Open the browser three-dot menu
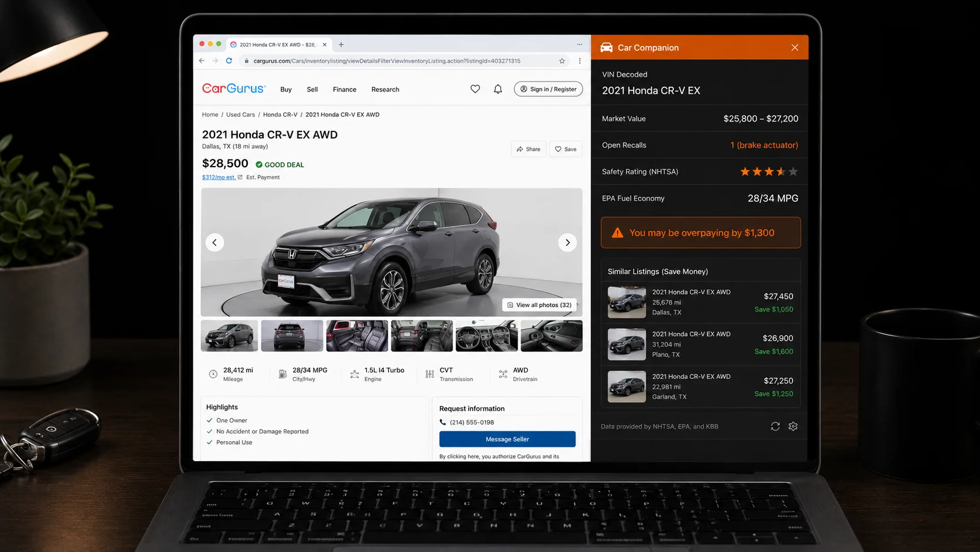The width and height of the screenshot is (980, 552). click(580, 61)
